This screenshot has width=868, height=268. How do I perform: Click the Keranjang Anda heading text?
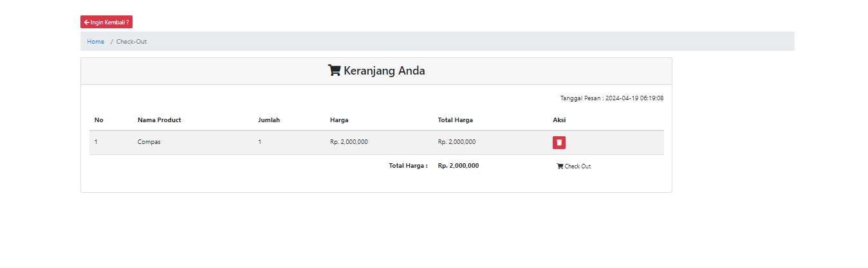(384, 71)
